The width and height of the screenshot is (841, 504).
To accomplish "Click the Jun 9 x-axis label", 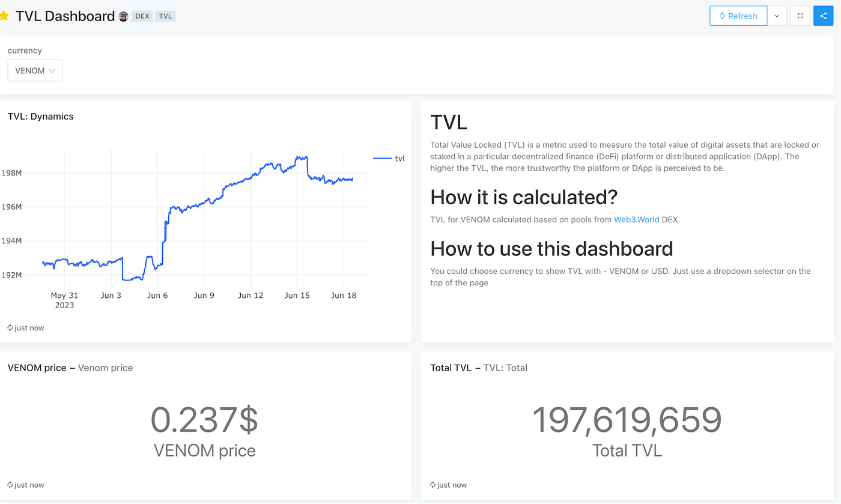I will click(204, 296).
